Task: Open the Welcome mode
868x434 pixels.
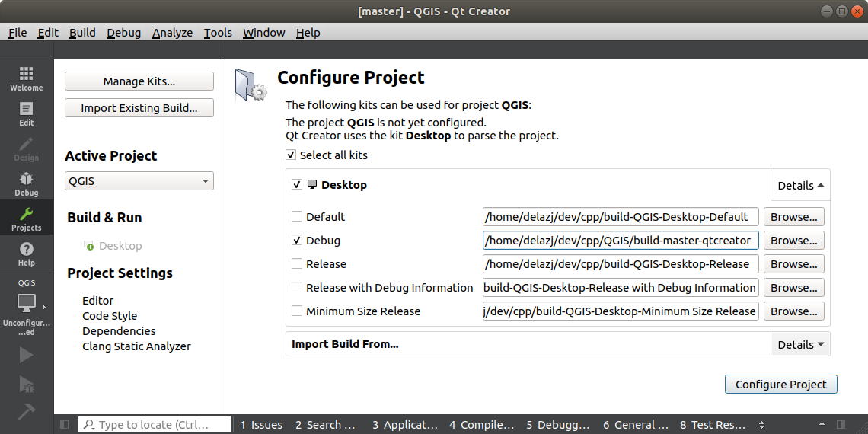Action: tap(26, 78)
